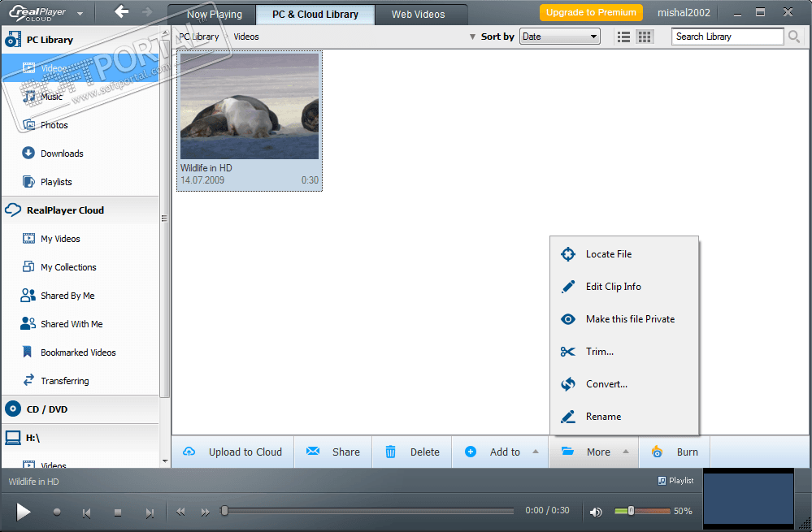Click the Fast forward button

(205, 512)
